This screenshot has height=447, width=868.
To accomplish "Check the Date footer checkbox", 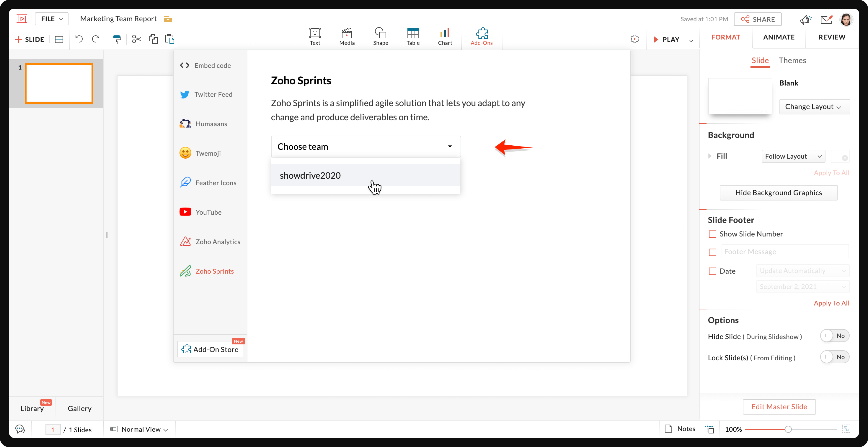I will pyautogui.click(x=712, y=271).
